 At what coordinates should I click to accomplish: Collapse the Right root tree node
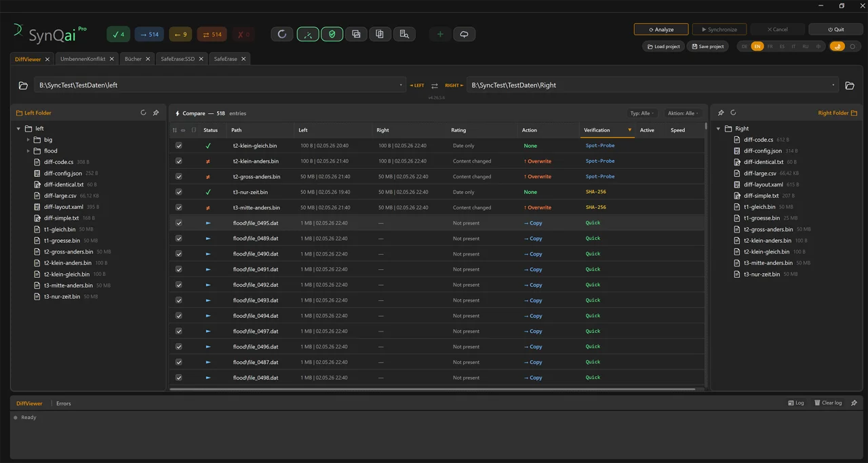[x=718, y=129]
